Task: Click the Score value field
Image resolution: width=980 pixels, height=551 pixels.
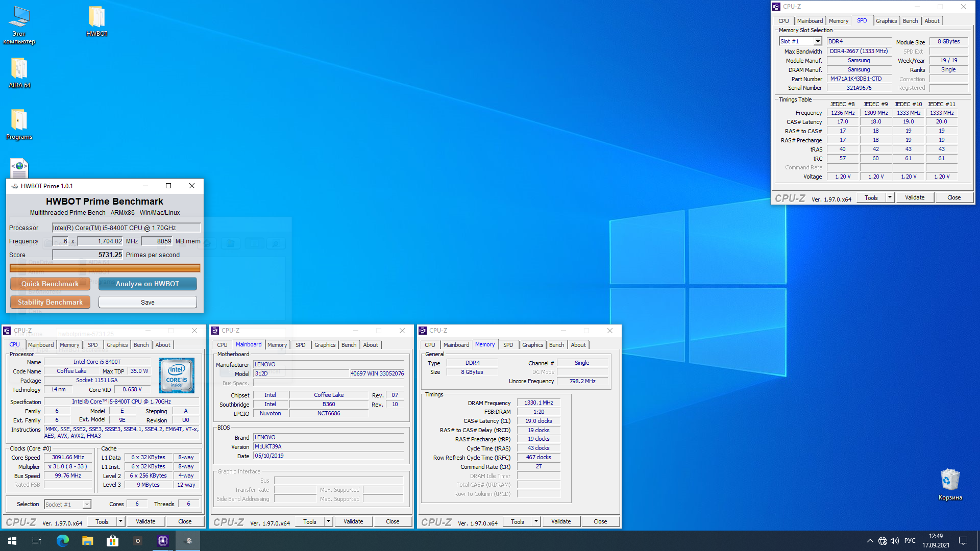Action: tap(88, 255)
